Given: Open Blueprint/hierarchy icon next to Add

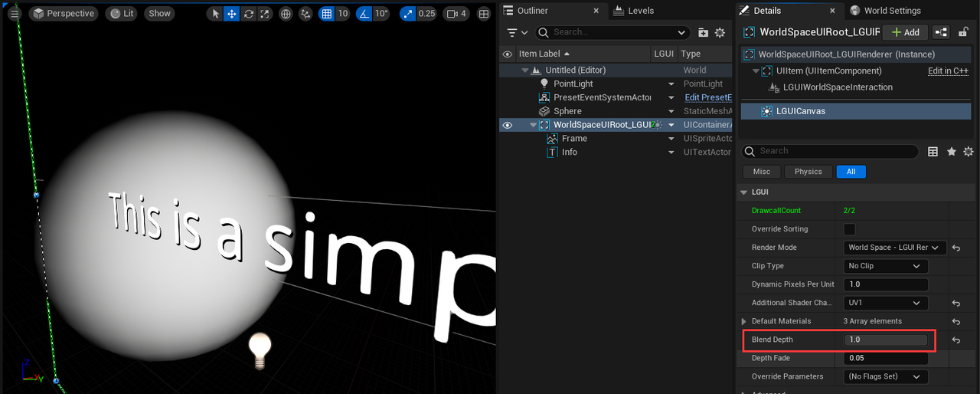Looking at the screenshot, I should point(941,32).
